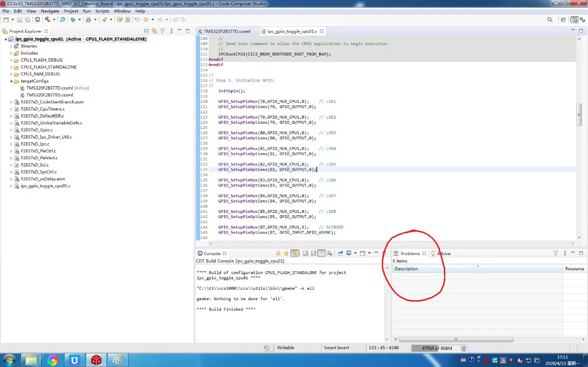Select F2837xD_usDelay.asm file
Screen dimensions: 588x367
pos(43,179)
